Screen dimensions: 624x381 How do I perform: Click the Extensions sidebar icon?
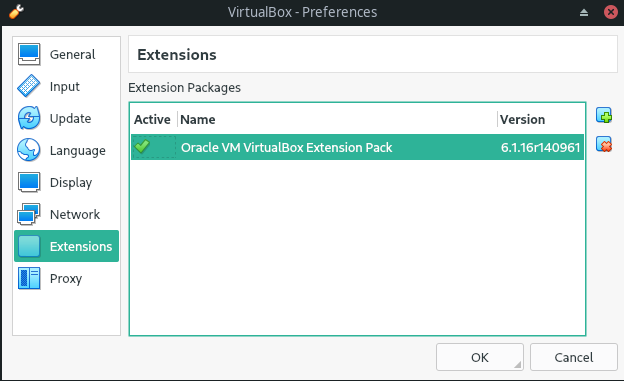click(x=29, y=246)
